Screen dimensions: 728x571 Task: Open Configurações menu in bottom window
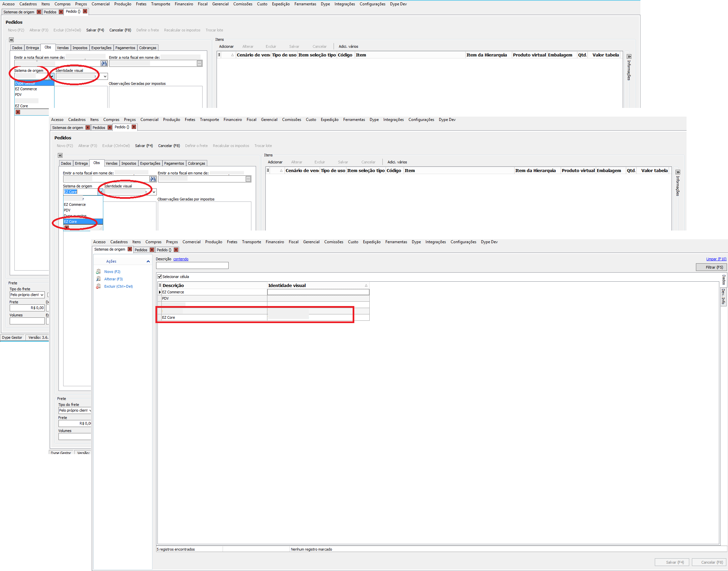(463, 242)
